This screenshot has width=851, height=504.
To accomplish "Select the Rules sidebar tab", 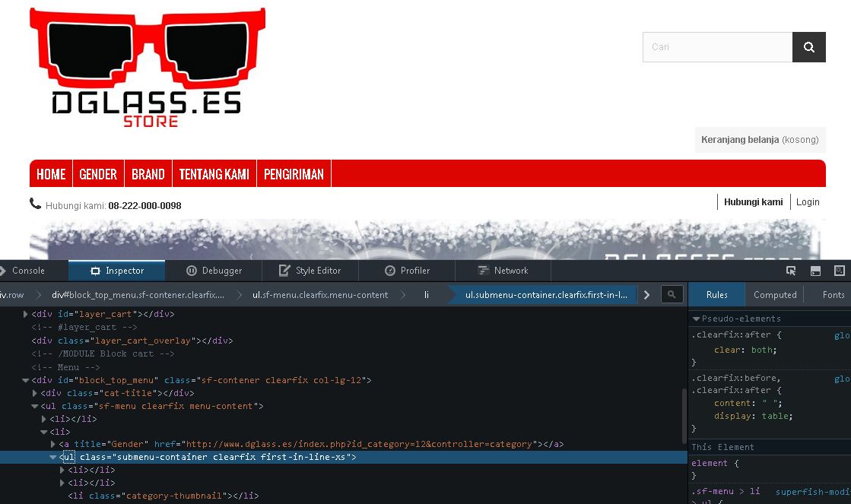I will [716, 295].
